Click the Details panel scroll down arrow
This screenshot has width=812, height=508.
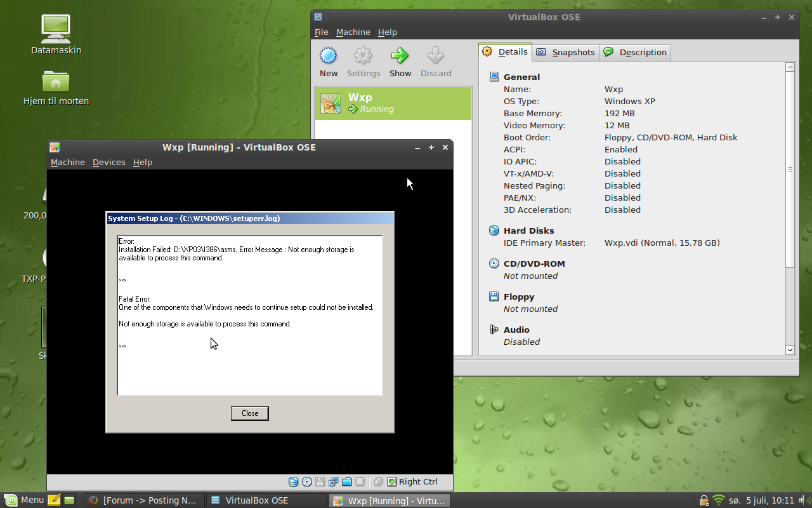click(x=790, y=350)
